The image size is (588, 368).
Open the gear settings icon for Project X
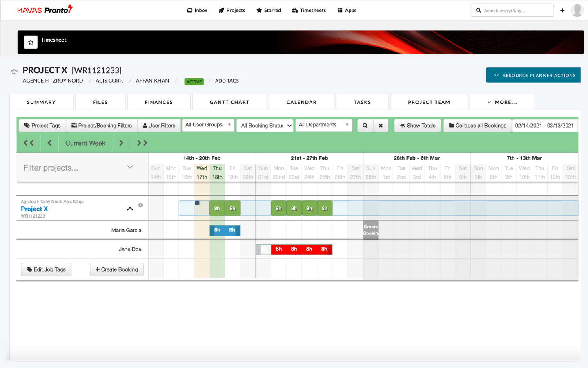pyautogui.click(x=140, y=205)
